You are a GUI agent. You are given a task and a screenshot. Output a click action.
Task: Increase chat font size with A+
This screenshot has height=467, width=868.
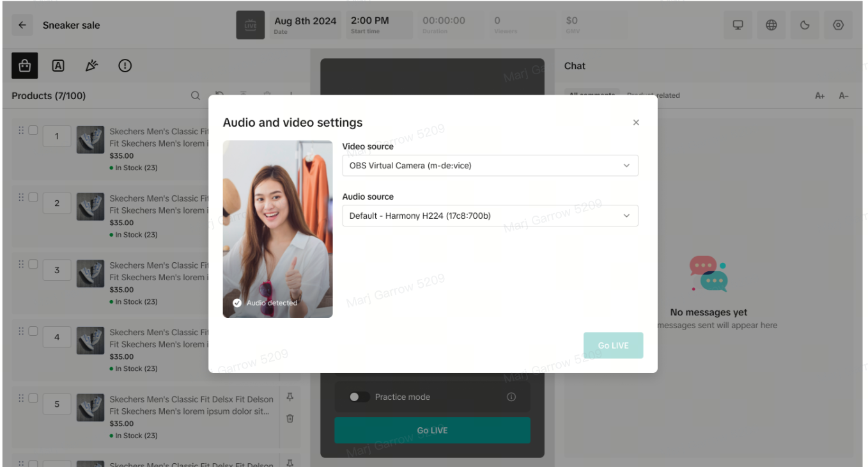pos(820,96)
